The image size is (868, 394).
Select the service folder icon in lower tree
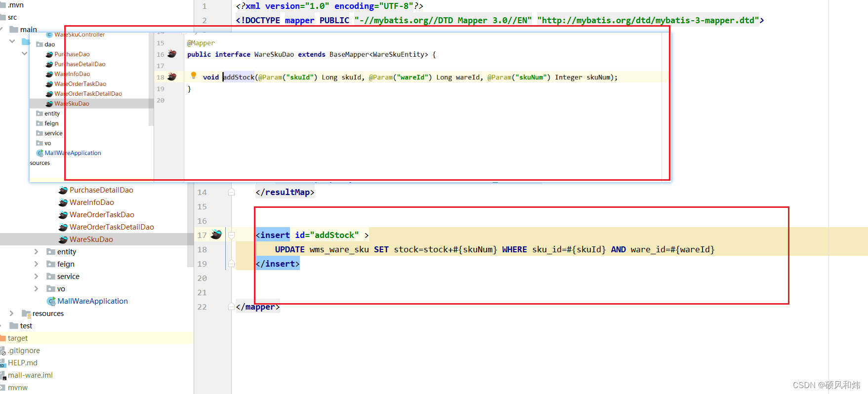pos(51,276)
